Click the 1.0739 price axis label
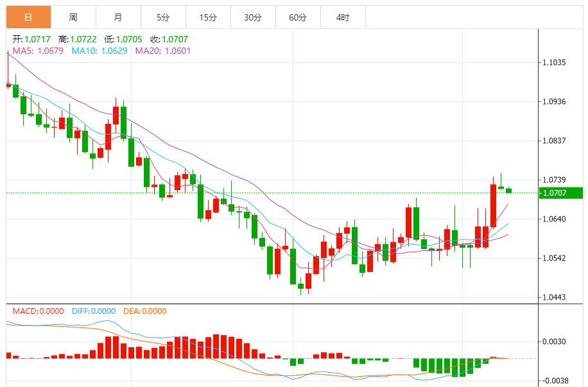 tap(554, 180)
